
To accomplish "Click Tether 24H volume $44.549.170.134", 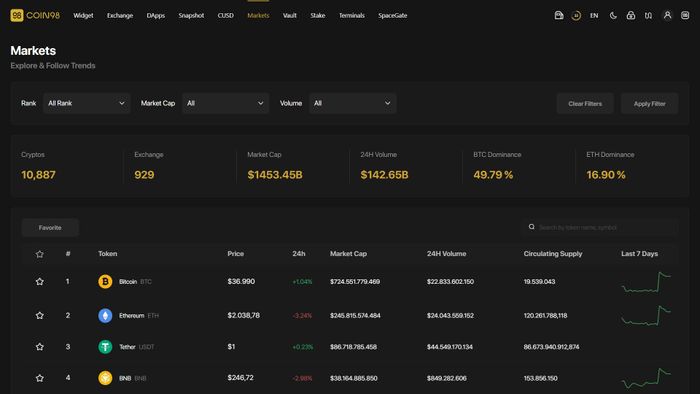I will [450, 347].
